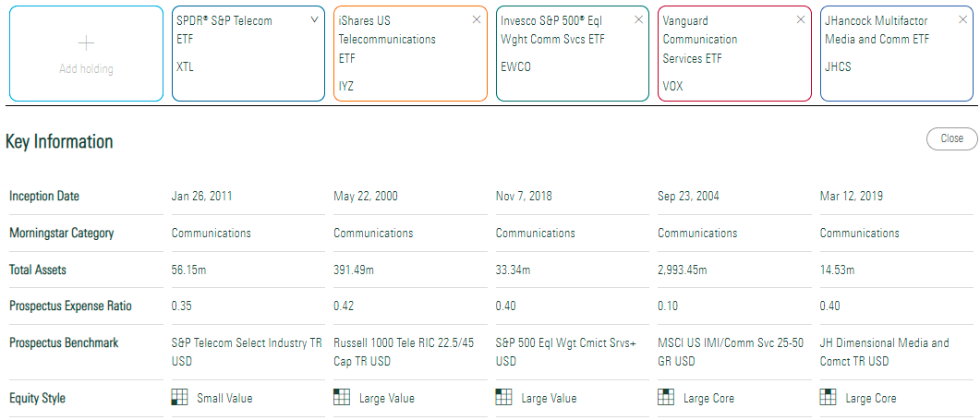Remove JHancock Multifactor Media and Comm ETF
Viewport: 980px width, 420px height.
pos(962,19)
